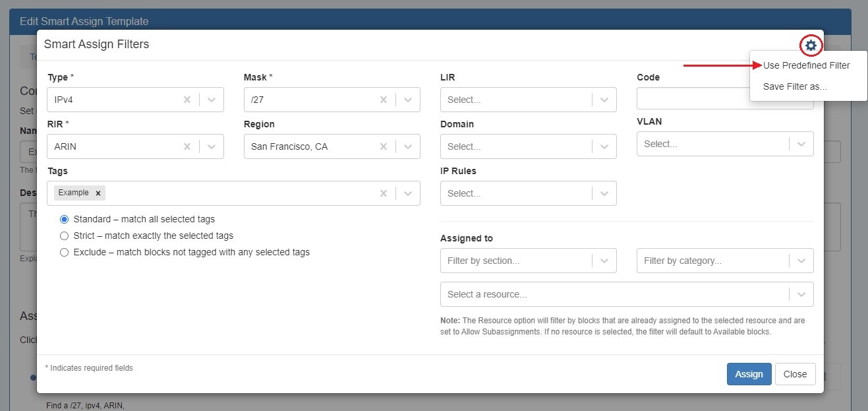Viewport: 868px width, 411px height.
Task: Open the VLAN dropdown
Action: pos(801,144)
